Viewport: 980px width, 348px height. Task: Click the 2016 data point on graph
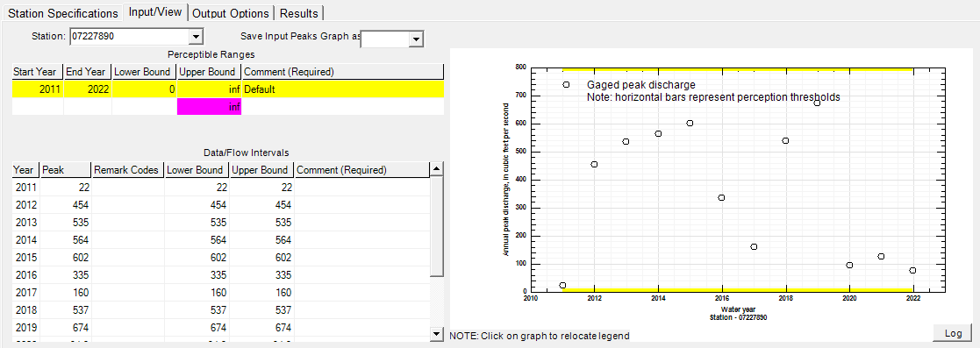click(721, 197)
